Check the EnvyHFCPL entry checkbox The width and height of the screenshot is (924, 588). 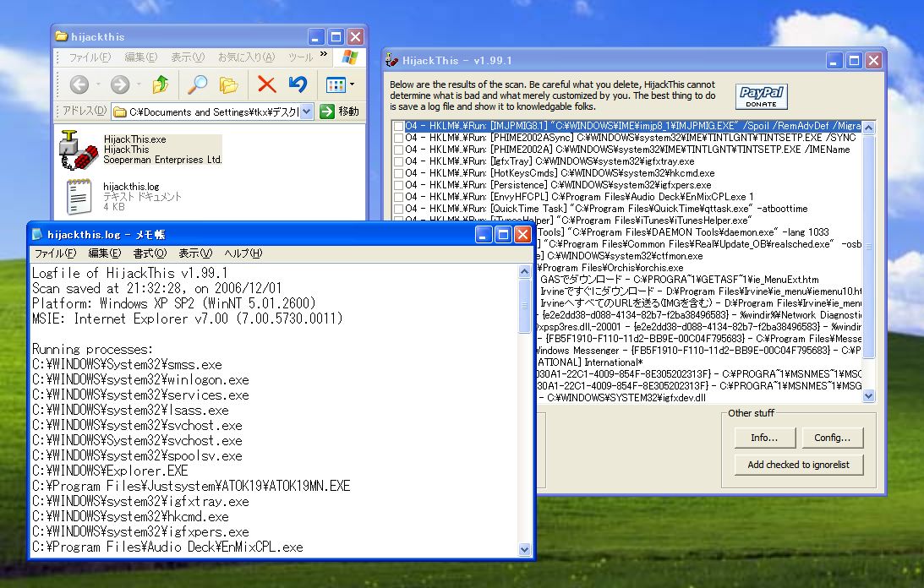pos(398,197)
